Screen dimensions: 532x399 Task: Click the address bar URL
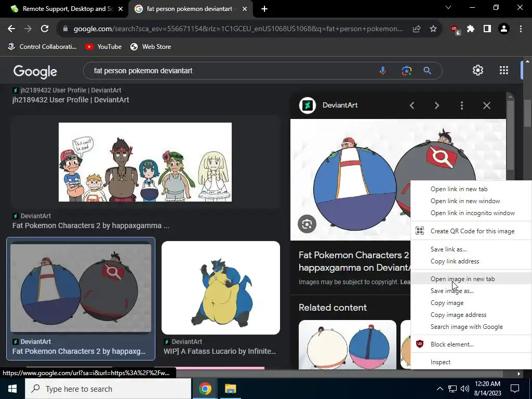tap(237, 29)
